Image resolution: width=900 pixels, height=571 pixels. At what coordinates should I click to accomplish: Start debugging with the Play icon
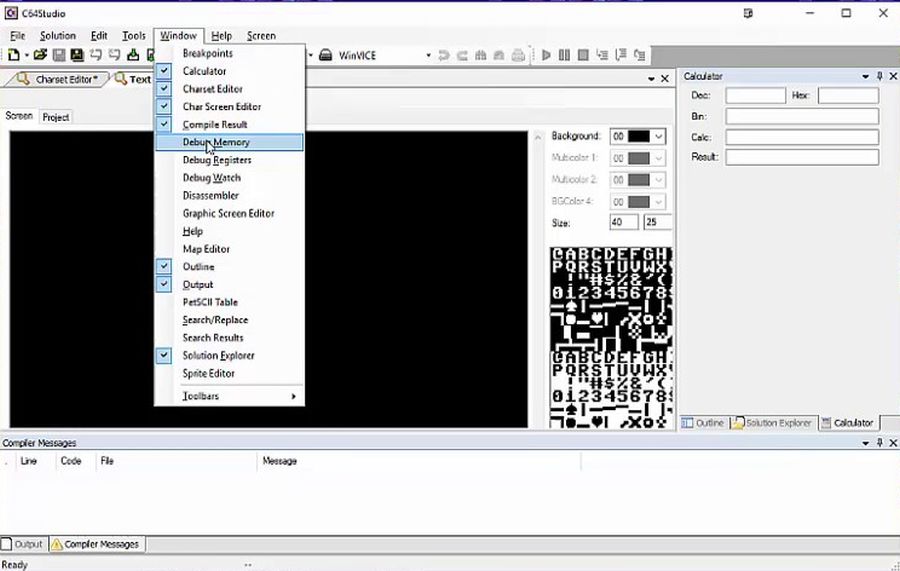pyautogui.click(x=546, y=55)
